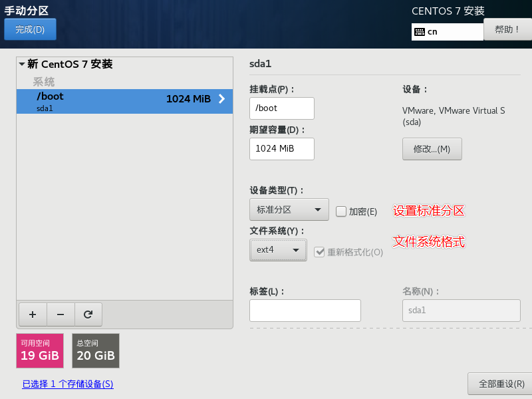
Task: Click the pink 可用空间 19 GiB box
Action: [x=40, y=351]
